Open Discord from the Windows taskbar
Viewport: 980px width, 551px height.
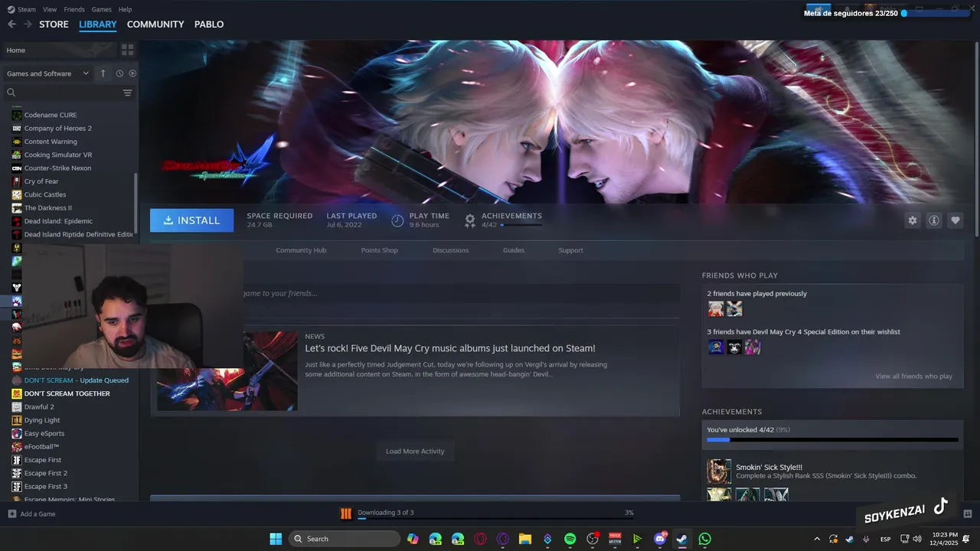[x=660, y=539]
